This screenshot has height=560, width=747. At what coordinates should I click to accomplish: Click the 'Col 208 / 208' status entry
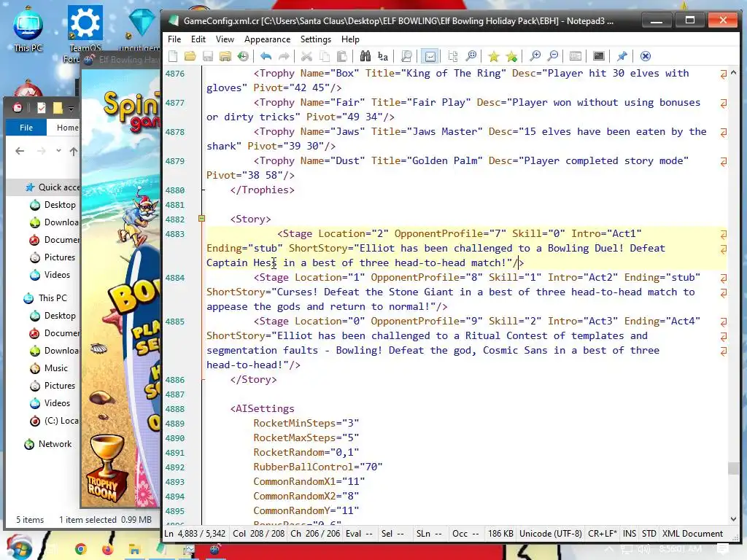point(259,533)
